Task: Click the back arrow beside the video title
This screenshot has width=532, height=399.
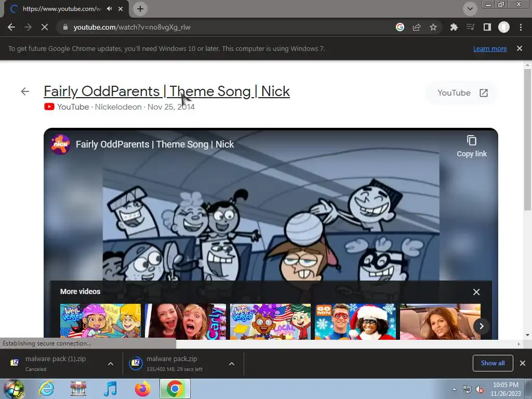Action: 25,91
